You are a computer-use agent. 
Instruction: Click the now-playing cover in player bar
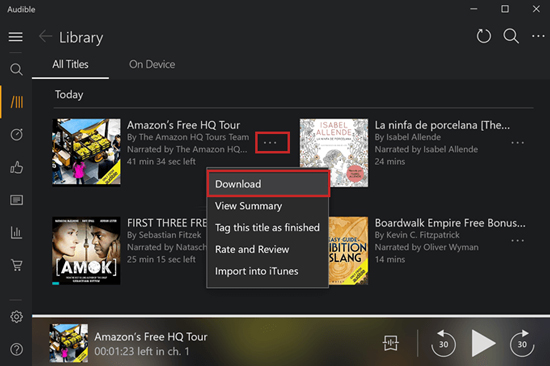69,343
